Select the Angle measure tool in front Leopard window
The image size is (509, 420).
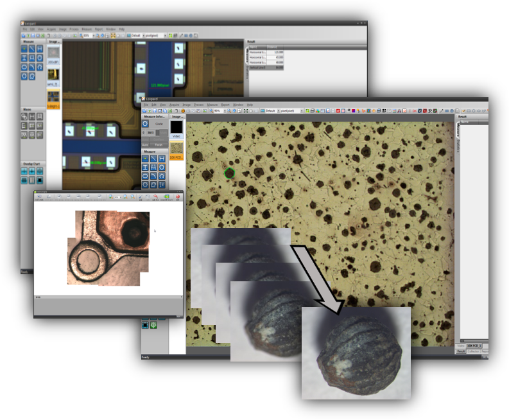point(162,176)
